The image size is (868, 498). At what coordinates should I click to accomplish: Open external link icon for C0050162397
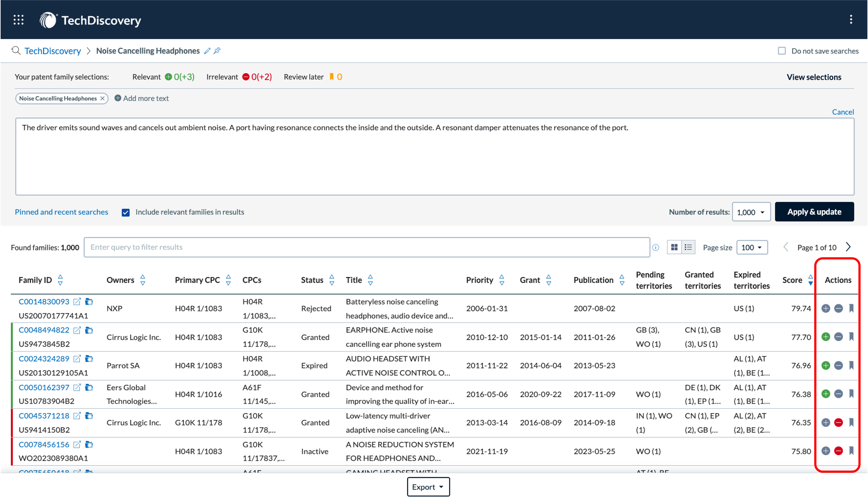coord(77,387)
